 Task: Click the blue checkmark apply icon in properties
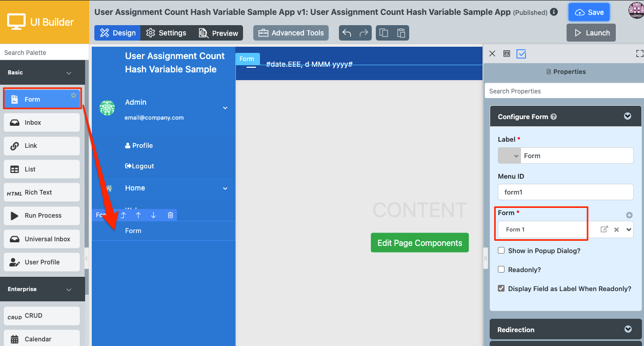coord(521,53)
